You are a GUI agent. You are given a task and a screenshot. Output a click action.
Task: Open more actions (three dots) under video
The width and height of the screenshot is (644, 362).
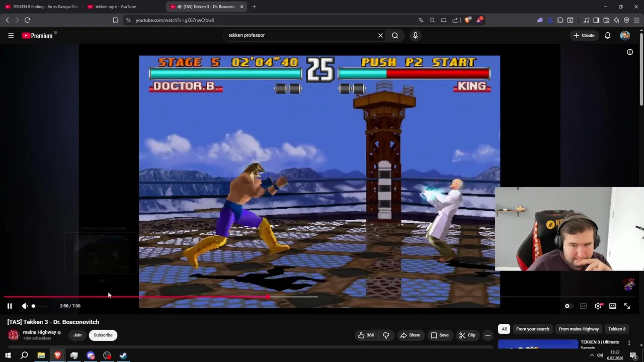tap(488, 335)
